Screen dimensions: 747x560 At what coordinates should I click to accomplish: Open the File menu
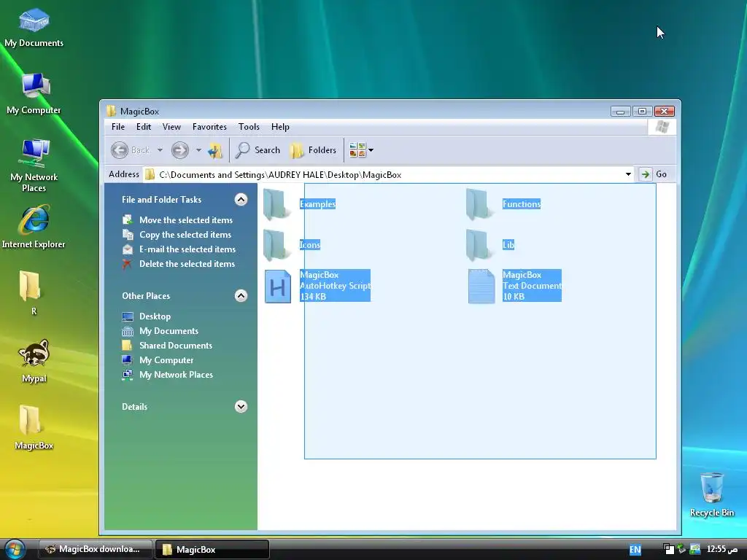118,127
